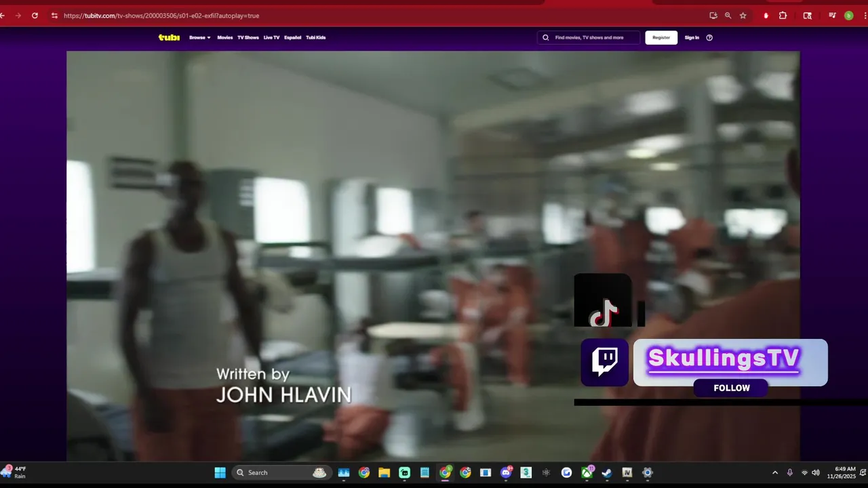Viewport: 868px width, 488px height.
Task: Click the taskbar Search box
Action: [281, 472]
